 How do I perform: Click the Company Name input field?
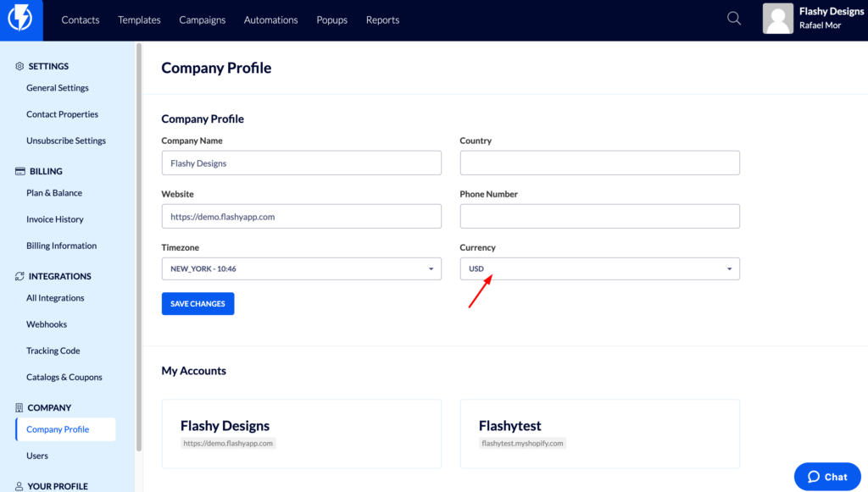(301, 163)
